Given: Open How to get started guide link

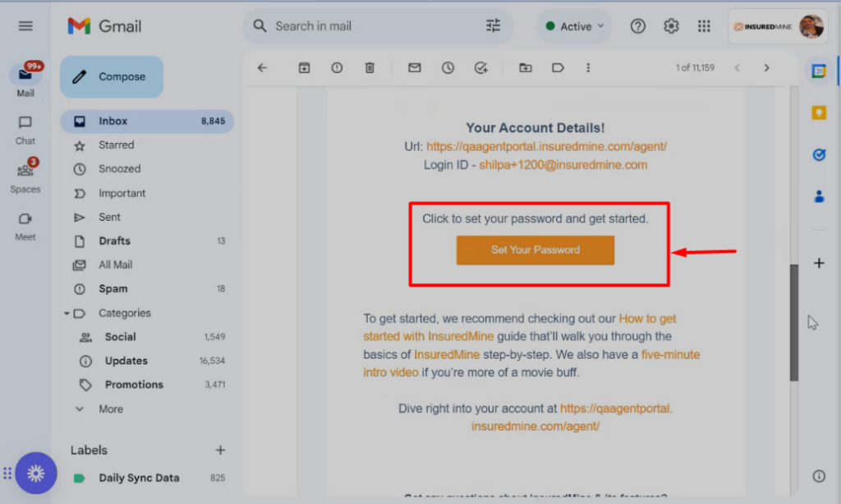Looking at the screenshot, I should point(519,328).
